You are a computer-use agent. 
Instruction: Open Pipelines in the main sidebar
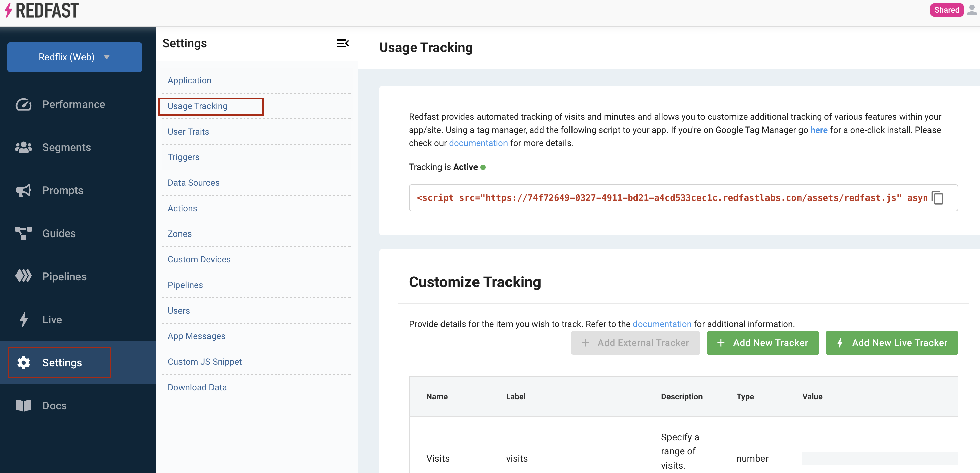tap(64, 276)
